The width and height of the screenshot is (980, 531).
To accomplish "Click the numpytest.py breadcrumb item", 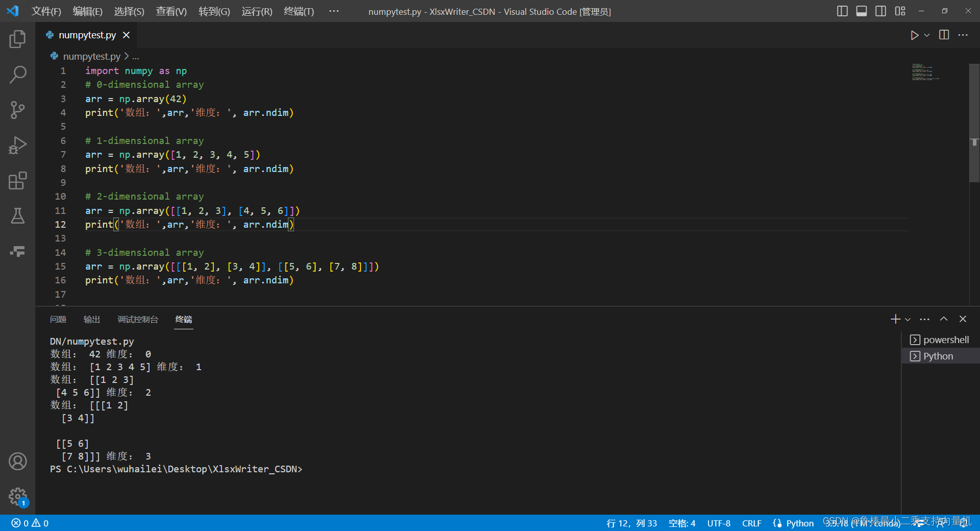I will tap(92, 56).
